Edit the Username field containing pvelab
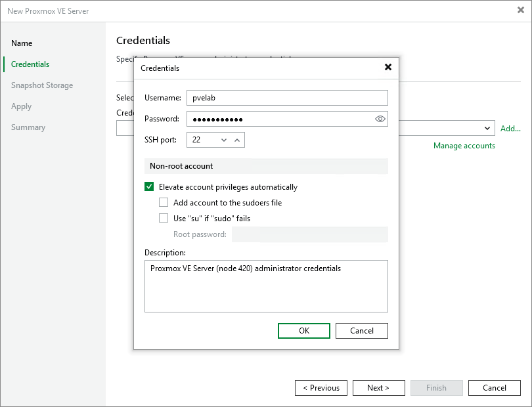 (287, 98)
